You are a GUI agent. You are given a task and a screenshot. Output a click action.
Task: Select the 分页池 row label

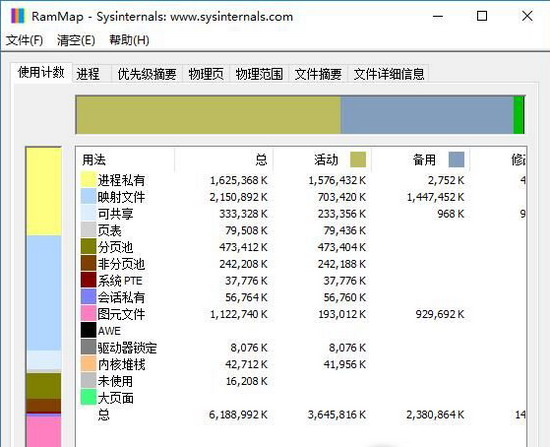115,247
